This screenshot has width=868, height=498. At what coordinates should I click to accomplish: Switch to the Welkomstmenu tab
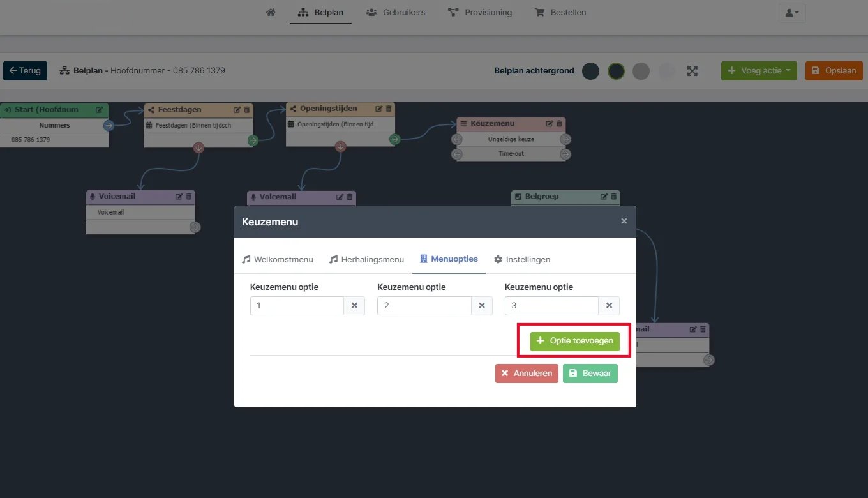pyautogui.click(x=278, y=259)
